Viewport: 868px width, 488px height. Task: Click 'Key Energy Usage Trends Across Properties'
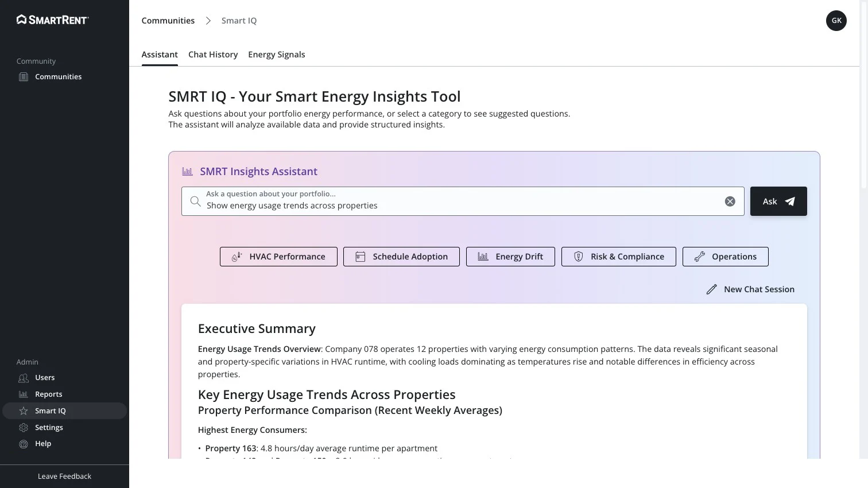pos(327,395)
